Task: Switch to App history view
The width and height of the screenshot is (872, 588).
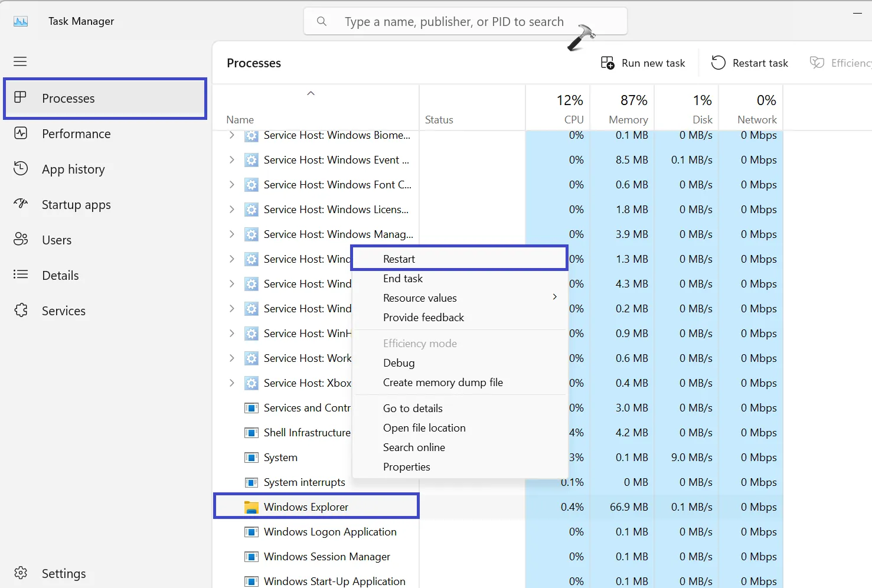Action: (x=73, y=169)
